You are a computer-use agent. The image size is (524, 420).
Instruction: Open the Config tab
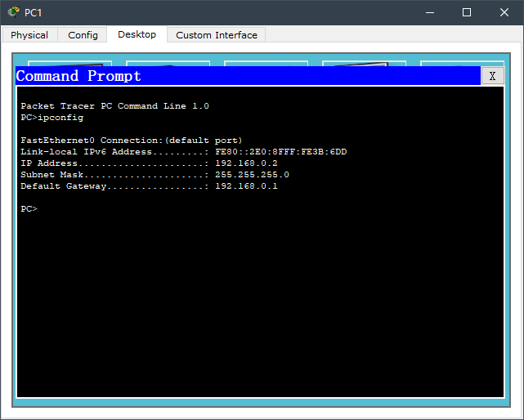click(83, 35)
